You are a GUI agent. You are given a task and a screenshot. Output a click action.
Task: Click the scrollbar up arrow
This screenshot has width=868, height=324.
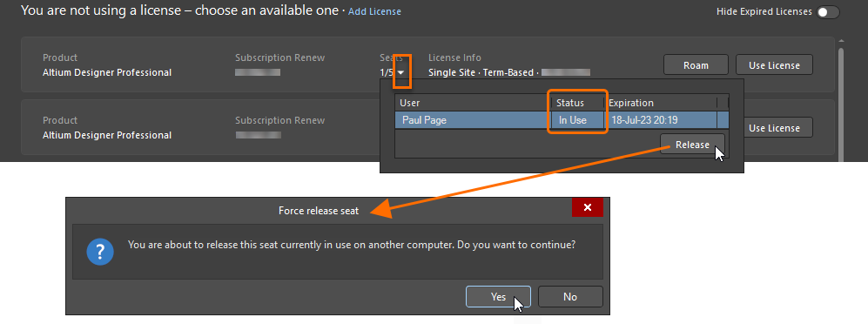pyautogui.click(x=841, y=41)
